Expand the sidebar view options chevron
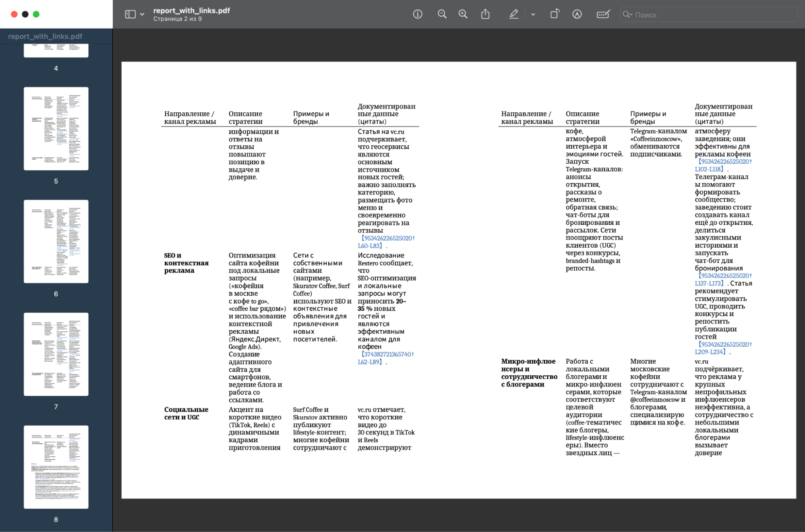Screen dimensions: 805x532 [142, 14]
